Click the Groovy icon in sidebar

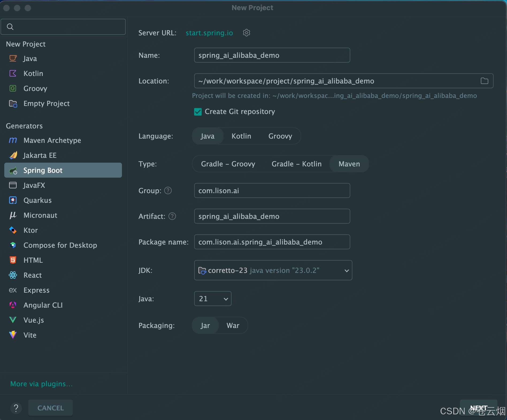point(13,88)
